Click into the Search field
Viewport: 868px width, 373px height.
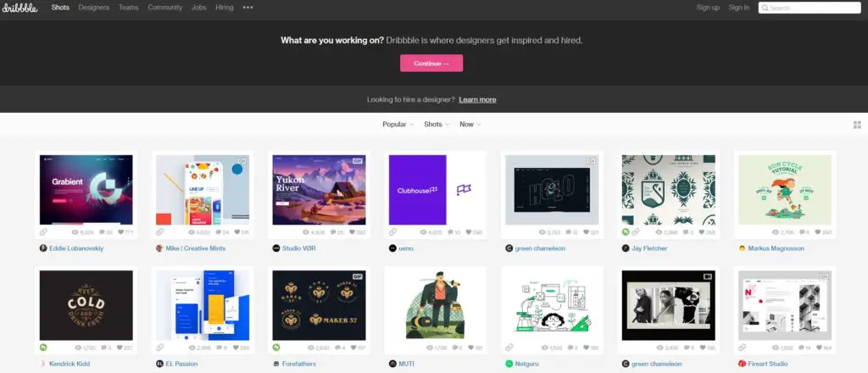point(810,8)
